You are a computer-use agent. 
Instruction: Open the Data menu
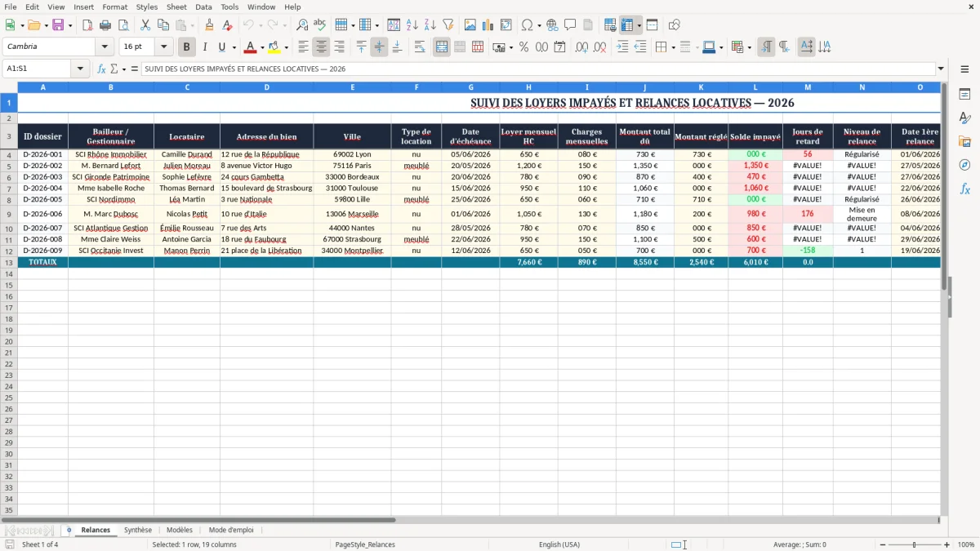[x=203, y=7]
